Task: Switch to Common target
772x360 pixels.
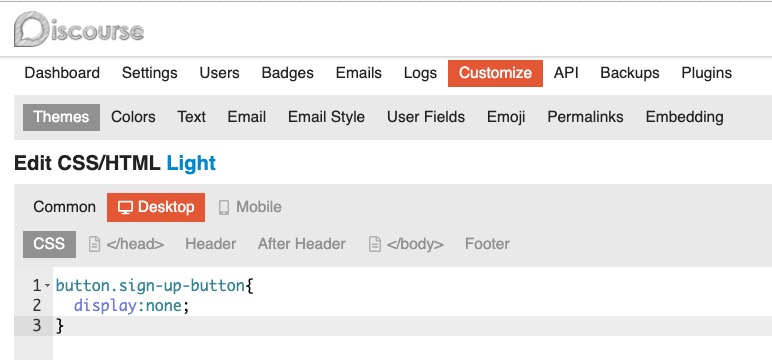Action: pyautogui.click(x=64, y=207)
